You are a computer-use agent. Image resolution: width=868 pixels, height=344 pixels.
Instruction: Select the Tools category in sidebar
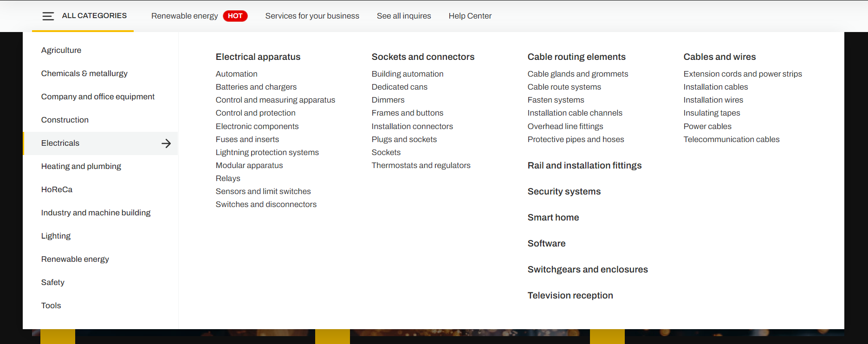coord(51,305)
